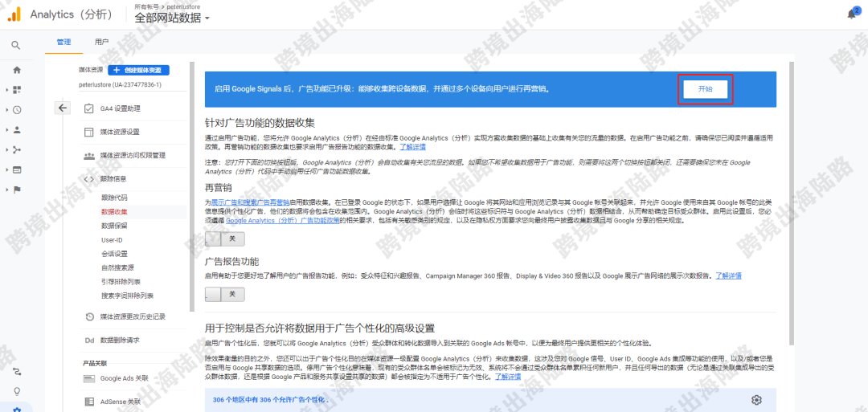Image resolution: width=868 pixels, height=412 pixels.
Task: Expand the Customization section arrow
Action: 7,90
